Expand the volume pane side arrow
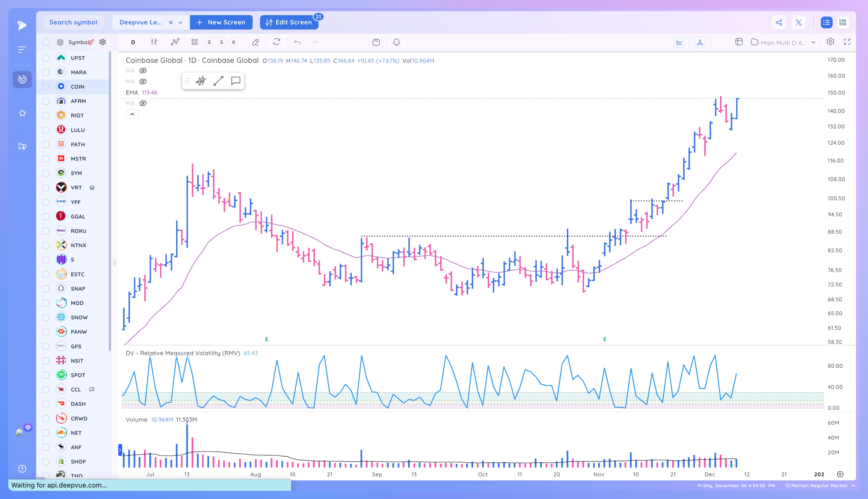The image size is (868, 499). pos(120,450)
